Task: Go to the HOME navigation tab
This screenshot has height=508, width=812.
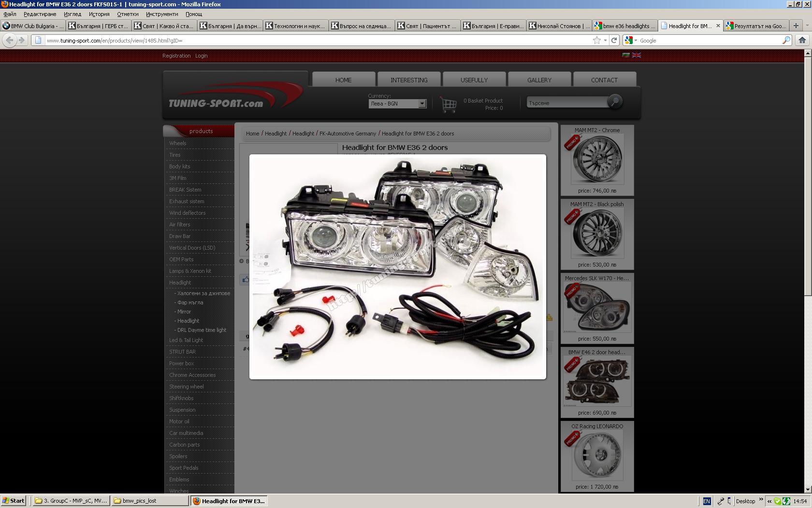Action: click(x=344, y=80)
